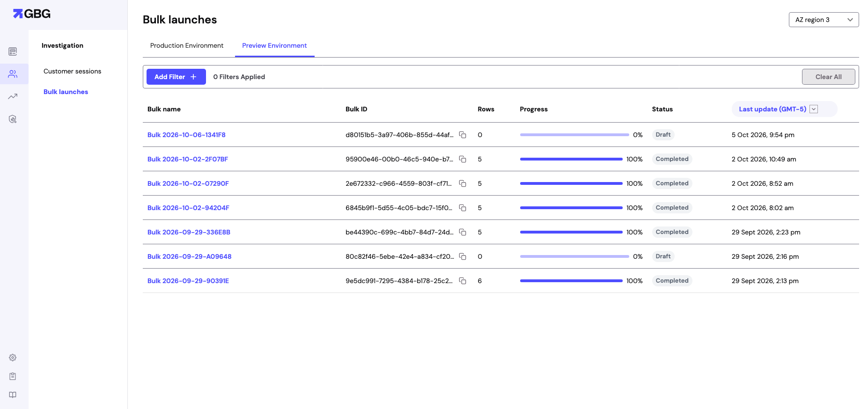This screenshot has width=868, height=409.
Task: Select the Preview Environment tab
Action: click(274, 45)
